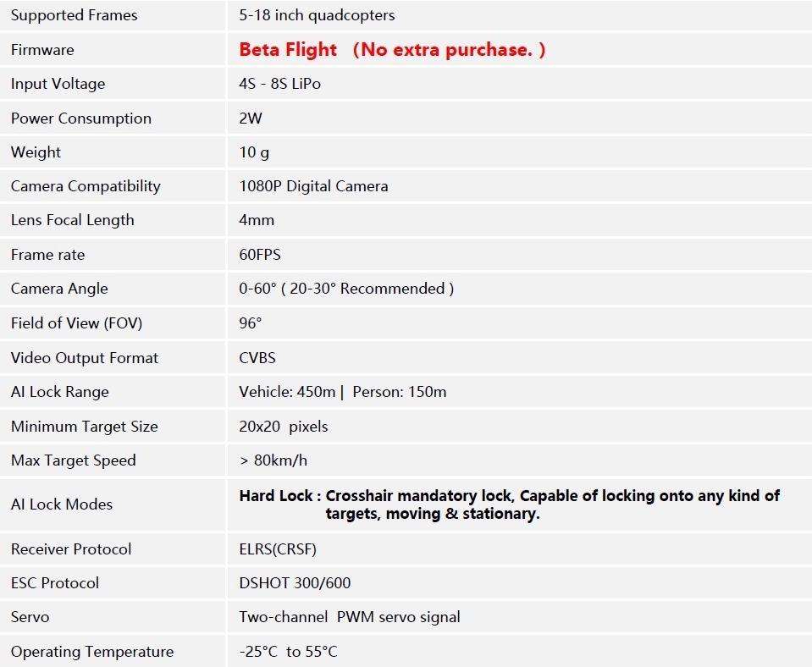Screen dimensions: 812x667
Task: Click the Camera Angle recommended range text
Action: (x=346, y=289)
